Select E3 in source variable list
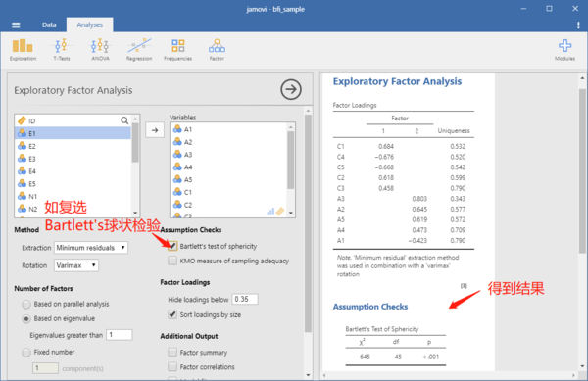 pyautogui.click(x=73, y=159)
